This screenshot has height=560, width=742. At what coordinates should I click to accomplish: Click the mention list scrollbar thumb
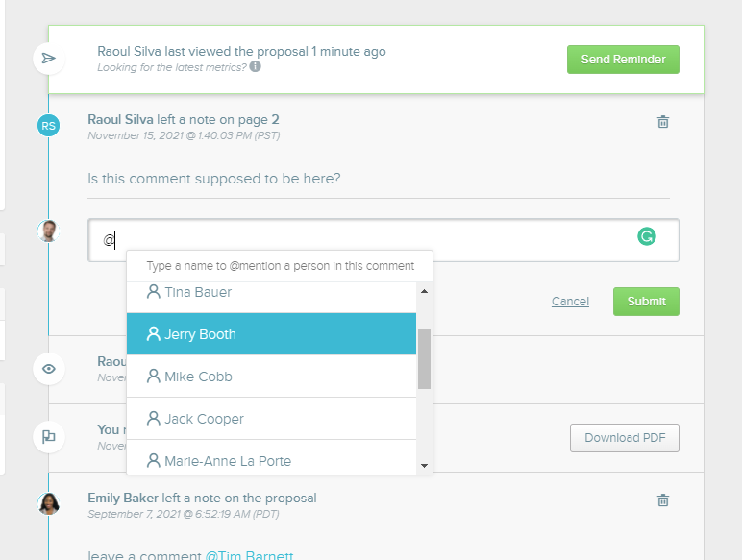coord(424,357)
